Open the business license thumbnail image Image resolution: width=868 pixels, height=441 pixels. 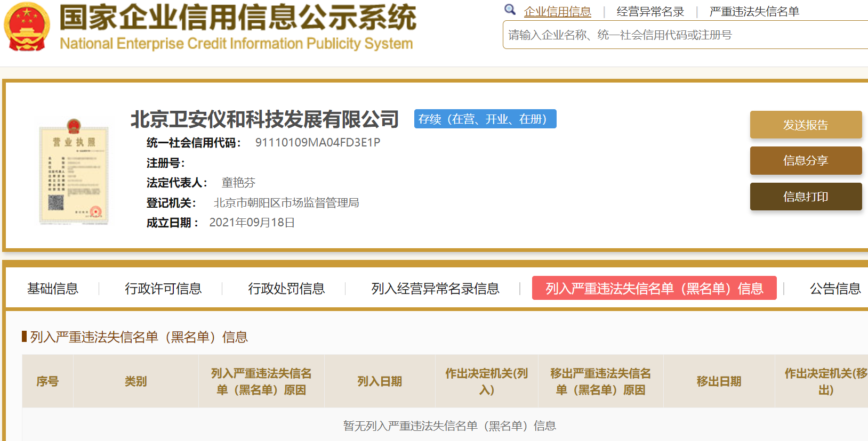[x=74, y=171]
